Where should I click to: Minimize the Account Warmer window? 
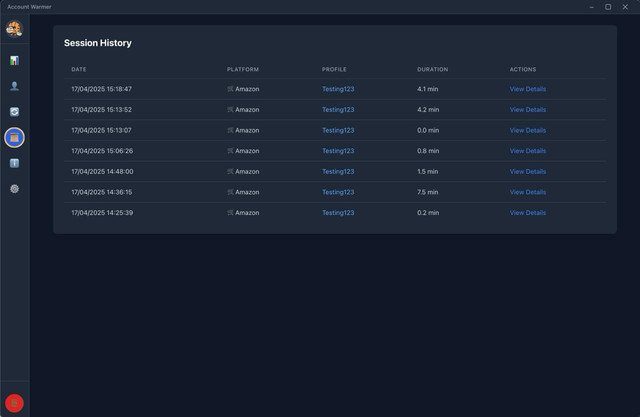pyautogui.click(x=591, y=7)
